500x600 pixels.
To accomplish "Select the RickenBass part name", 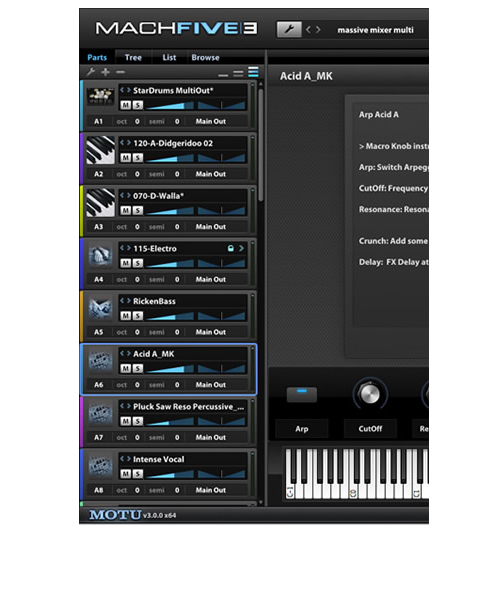I will pos(154,301).
